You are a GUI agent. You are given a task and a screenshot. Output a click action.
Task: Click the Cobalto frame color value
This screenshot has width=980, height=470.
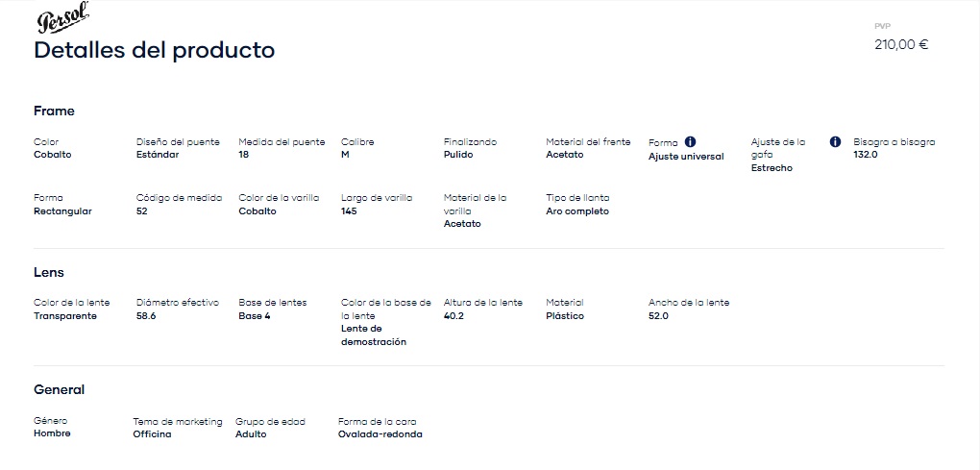point(53,155)
